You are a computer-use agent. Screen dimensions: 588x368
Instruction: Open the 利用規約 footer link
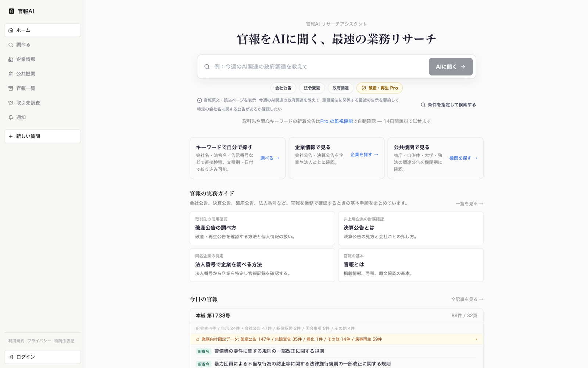pyautogui.click(x=16, y=341)
